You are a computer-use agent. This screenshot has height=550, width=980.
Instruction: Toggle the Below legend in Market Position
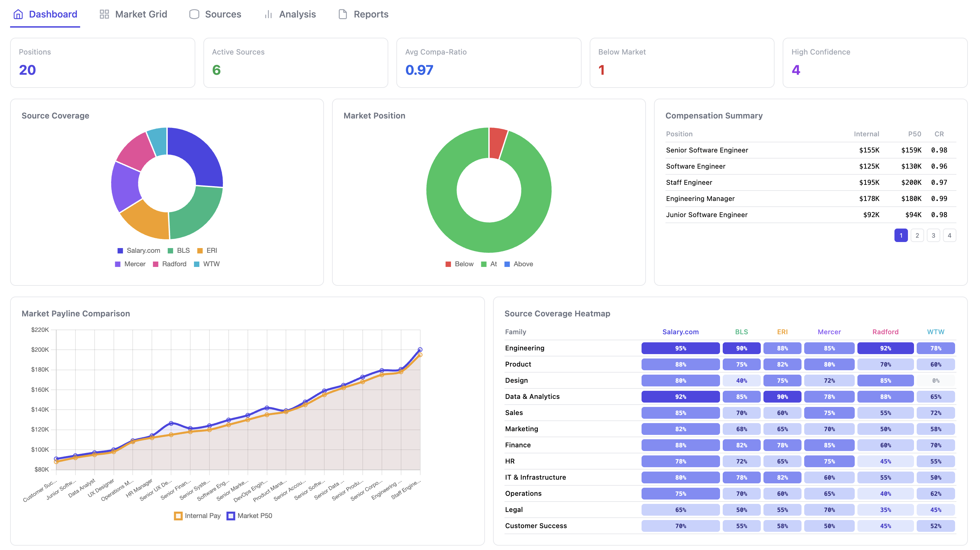[x=460, y=264]
